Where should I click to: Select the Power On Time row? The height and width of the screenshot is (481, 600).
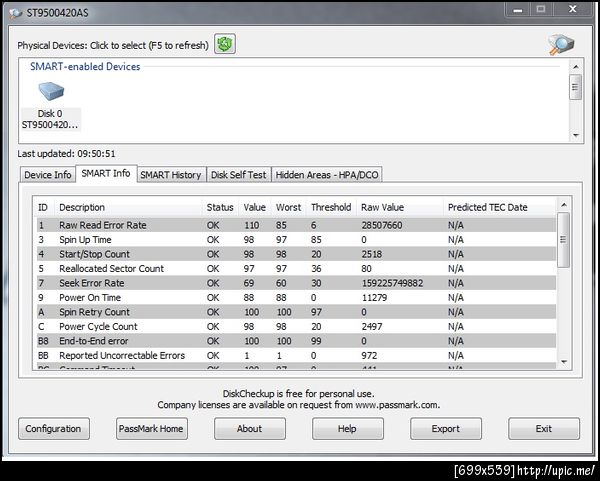296,298
